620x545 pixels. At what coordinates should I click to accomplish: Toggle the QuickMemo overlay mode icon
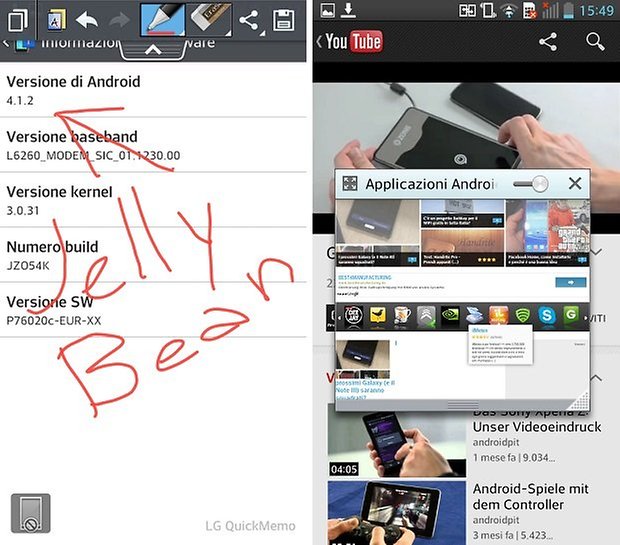[18, 20]
